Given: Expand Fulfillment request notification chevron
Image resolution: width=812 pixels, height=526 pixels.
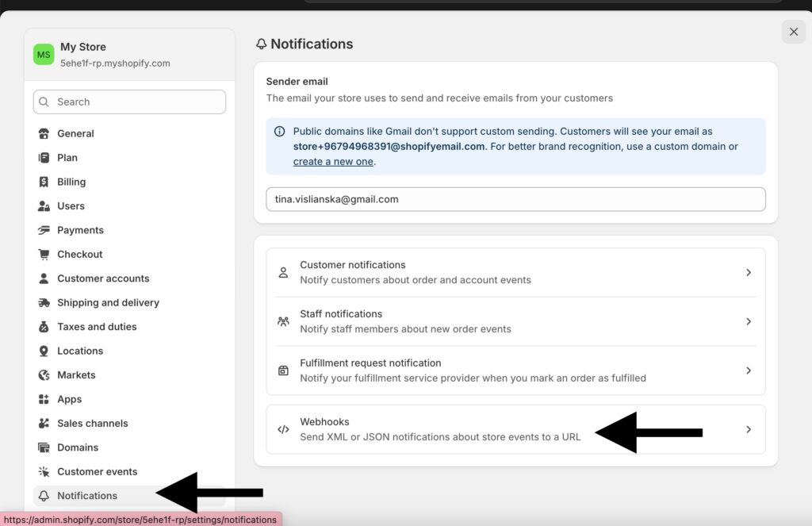Looking at the screenshot, I should pyautogui.click(x=749, y=371).
